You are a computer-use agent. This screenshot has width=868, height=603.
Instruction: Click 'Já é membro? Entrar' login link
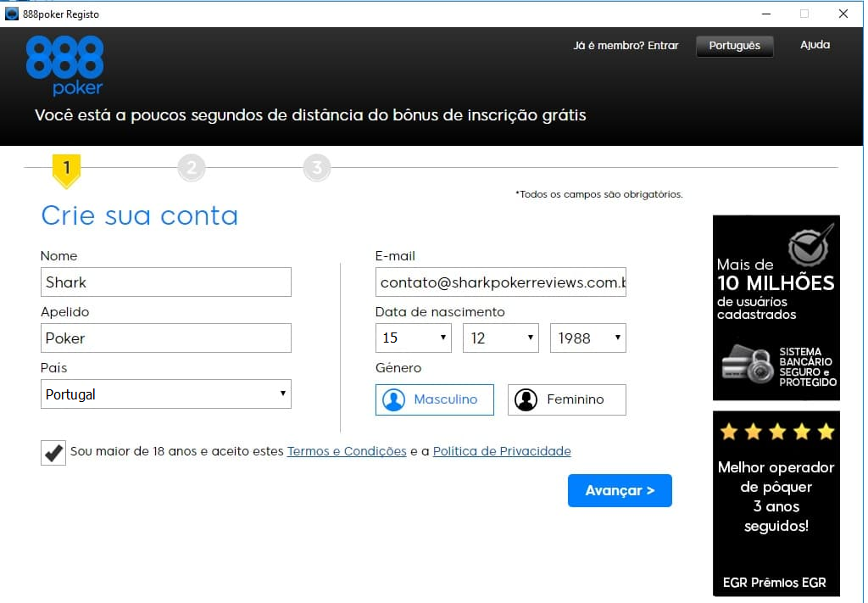coord(626,46)
